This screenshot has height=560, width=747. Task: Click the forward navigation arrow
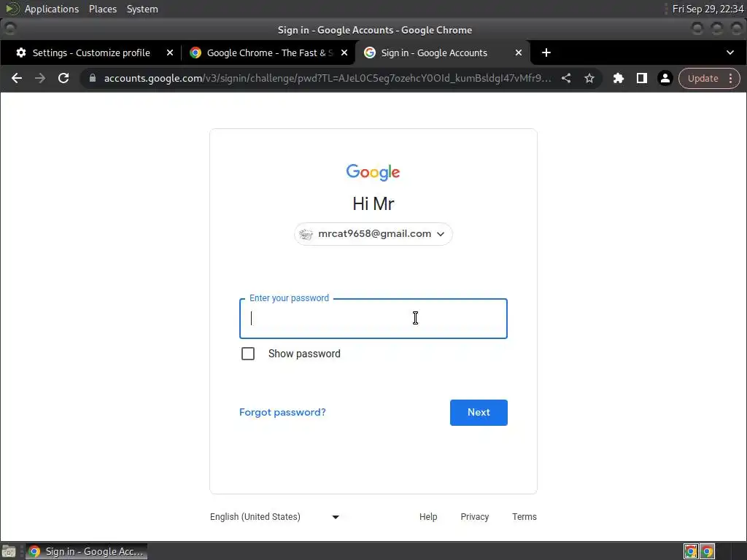[x=40, y=78]
